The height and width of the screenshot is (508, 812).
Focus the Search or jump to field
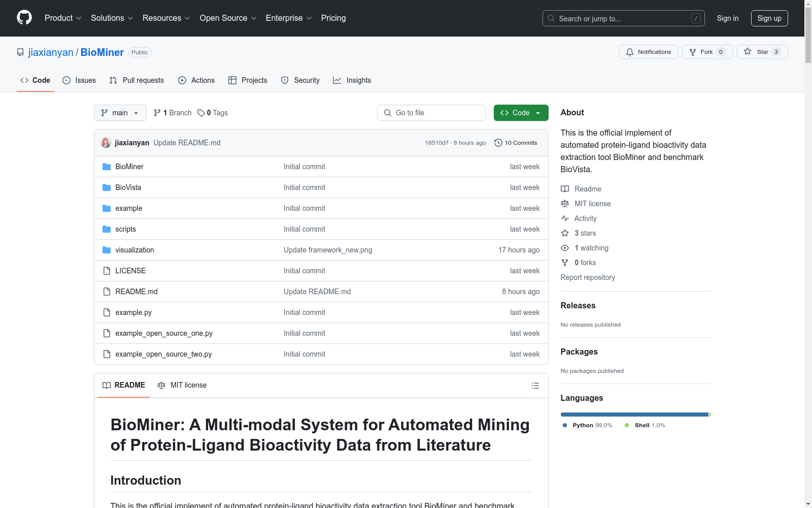(624, 18)
